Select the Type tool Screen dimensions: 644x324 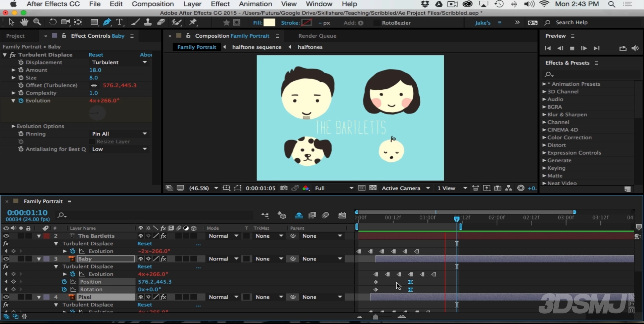(x=119, y=22)
